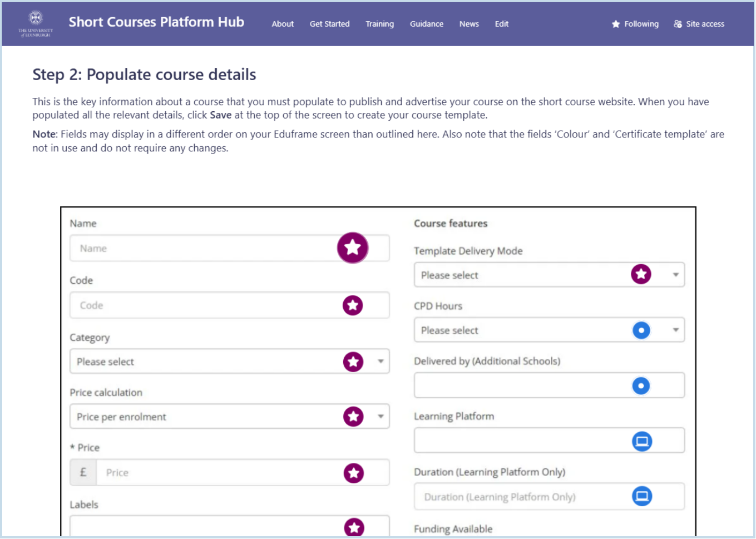Click the University of Edinburgh logo
The width and height of the screenshot is (756, 539).
point(36,23)
